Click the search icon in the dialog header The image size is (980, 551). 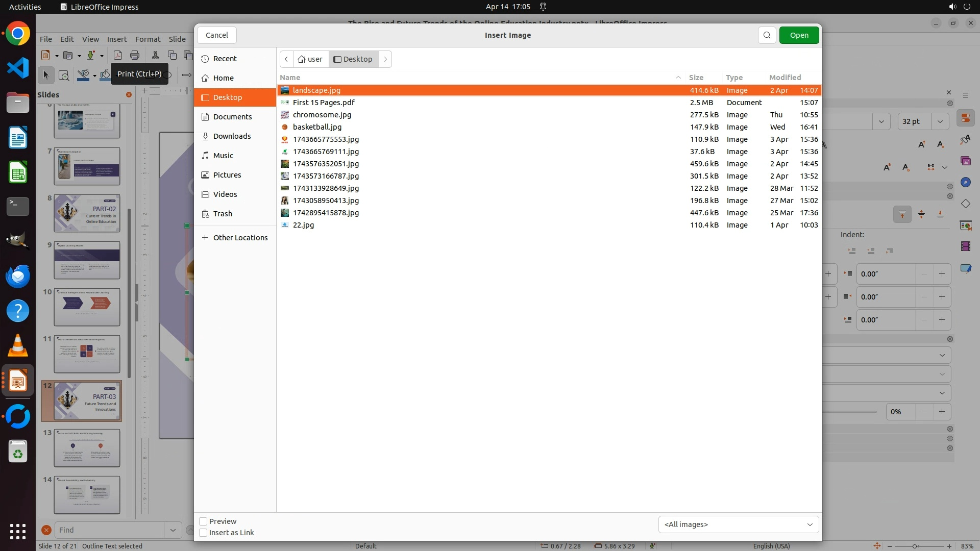(767, 35)
